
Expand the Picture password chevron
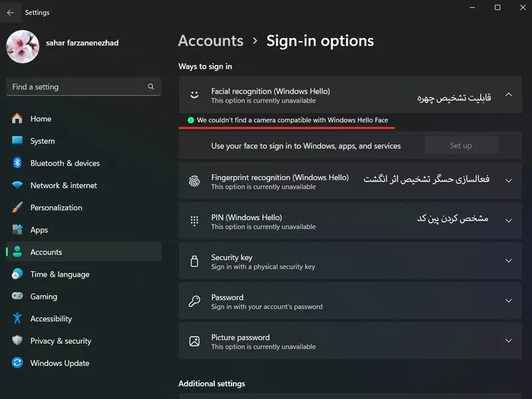click(509, 340)
